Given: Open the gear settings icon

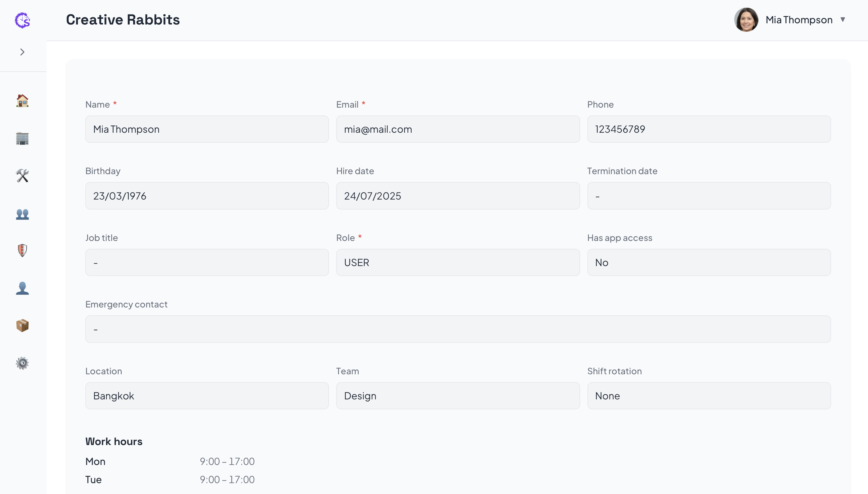Looking at the screenshot, I should [x=22, y=363].
